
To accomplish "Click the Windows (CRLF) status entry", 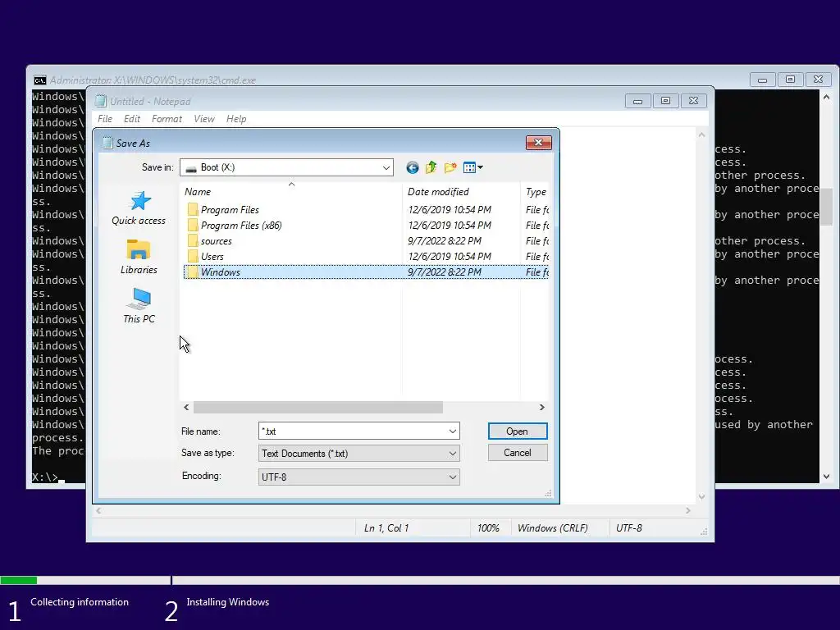I will tap(552, 528).
